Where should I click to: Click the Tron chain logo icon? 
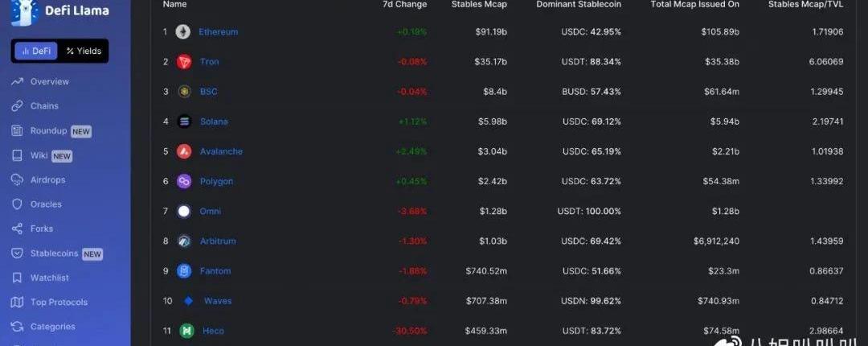tap(184, 61)
